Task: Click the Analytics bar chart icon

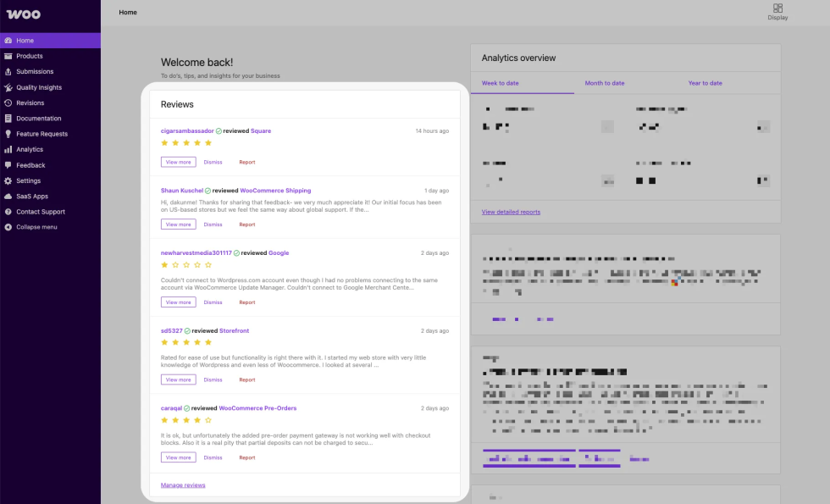Action: tap(8, 149)
